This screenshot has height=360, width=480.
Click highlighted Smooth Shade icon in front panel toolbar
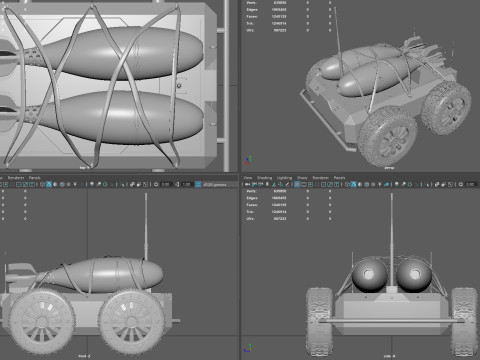coord(49,184)
